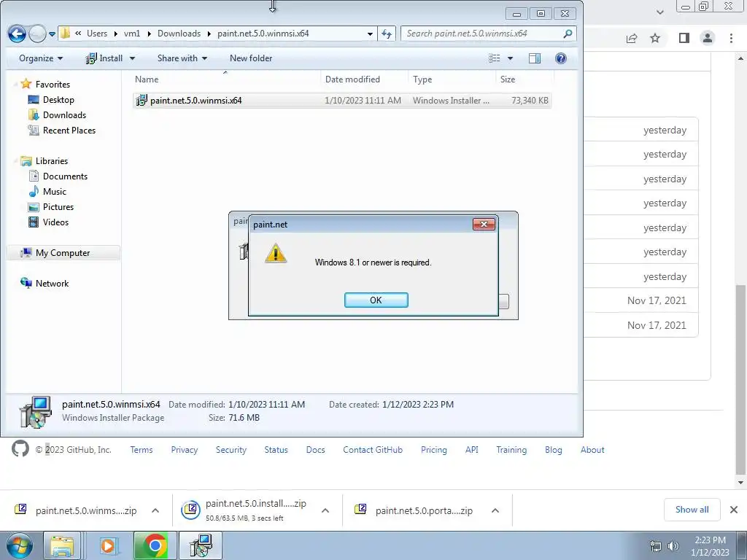The width and height of the screenshot is (747, 560).
Task: Expand options for the install zip download
Action: (x=325, y=510)
